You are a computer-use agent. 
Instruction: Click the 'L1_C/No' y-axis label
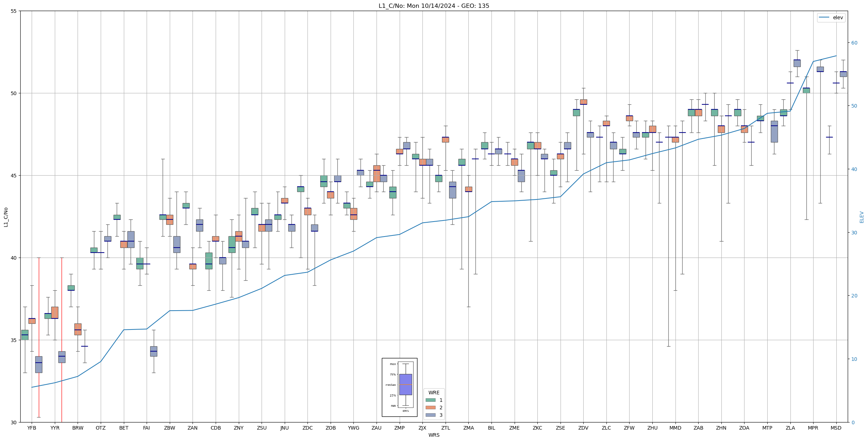click(x=6, y=217)
